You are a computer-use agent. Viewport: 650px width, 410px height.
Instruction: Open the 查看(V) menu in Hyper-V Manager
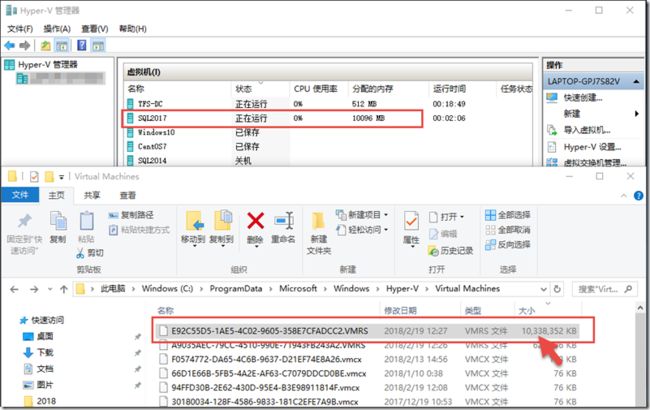[95, 29]
